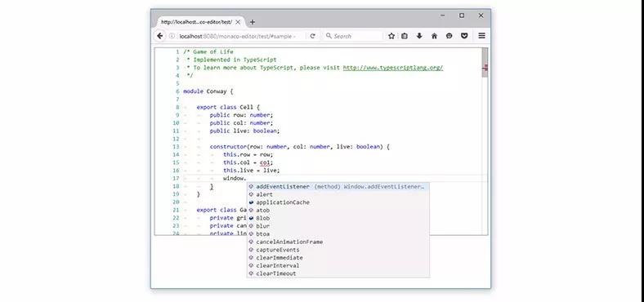644x302 pixels.
Task: Place cursor after 'window.' on line 17
Action: pos(247,179)
